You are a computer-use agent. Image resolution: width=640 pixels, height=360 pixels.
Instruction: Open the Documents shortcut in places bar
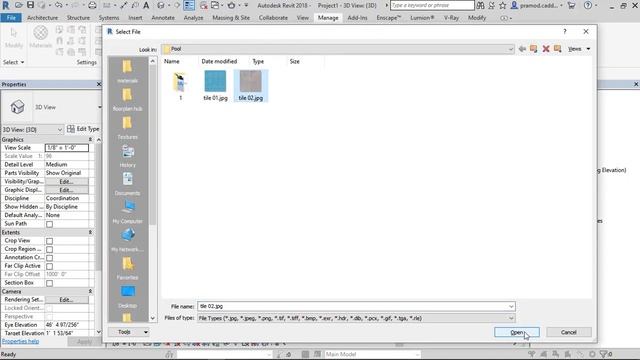pyautogui.click(x=127, y=183)
